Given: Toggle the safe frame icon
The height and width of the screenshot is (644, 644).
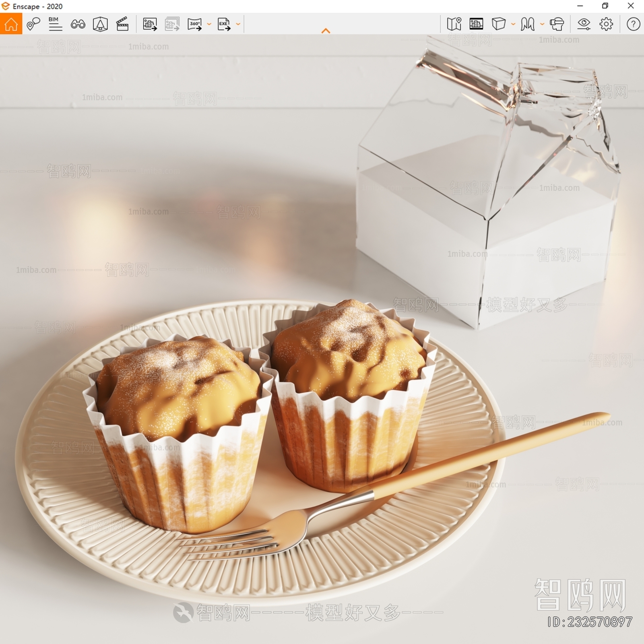Looking at the screenshot, I should (476, 24).
